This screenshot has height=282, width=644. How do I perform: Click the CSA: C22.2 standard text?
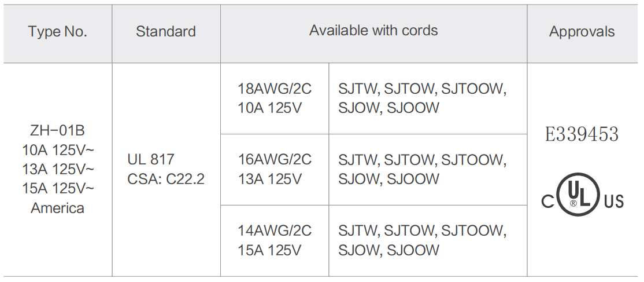(x=166, y=179)
